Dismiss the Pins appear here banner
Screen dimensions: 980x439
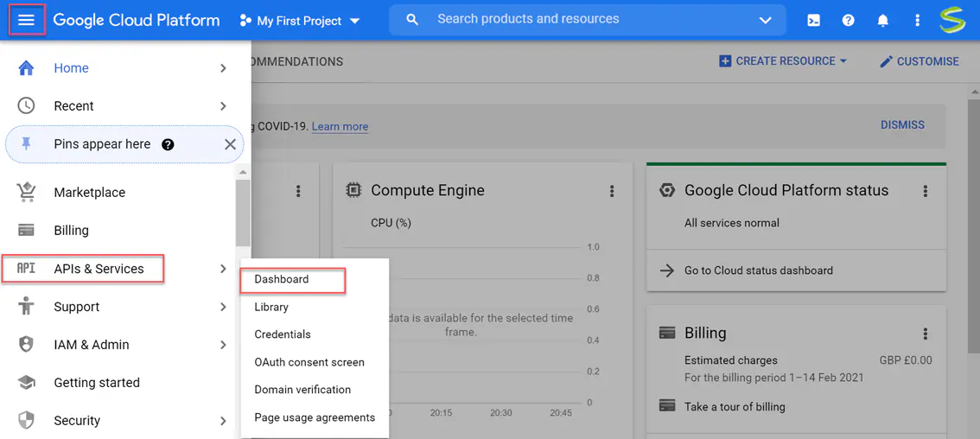point(230,144)
